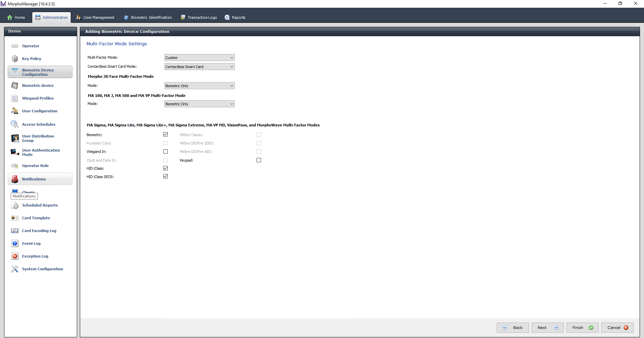Switch to the Home tab

(x=16, y=17)
